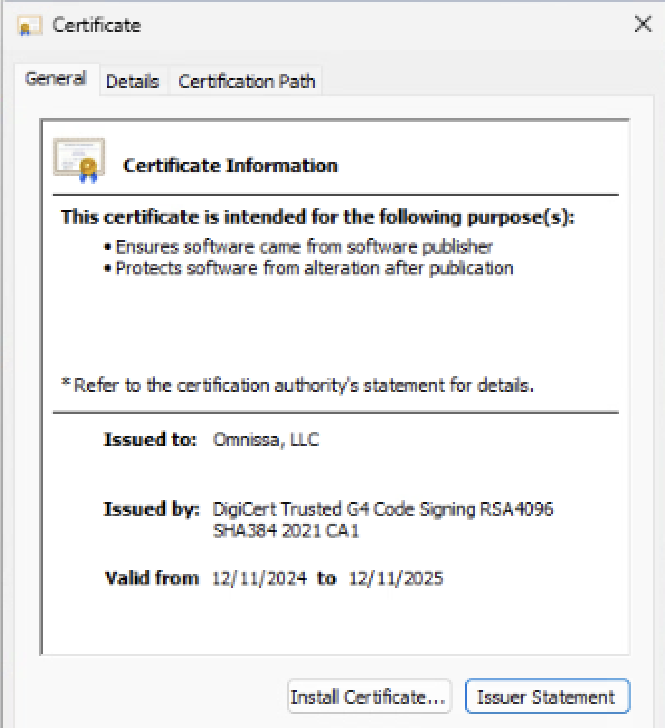Click the certificate ribbon badge icon
Viewport: 665px width, 728px height.
coord(79,160)
